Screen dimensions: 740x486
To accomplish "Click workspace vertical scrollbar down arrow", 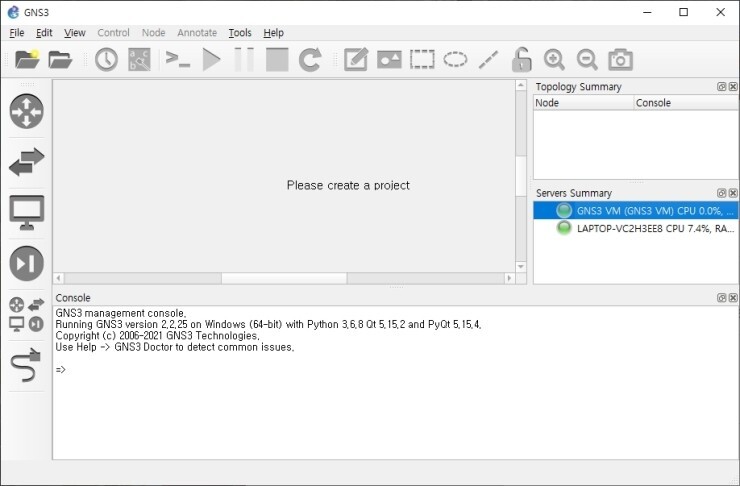I will click(521, 267).
